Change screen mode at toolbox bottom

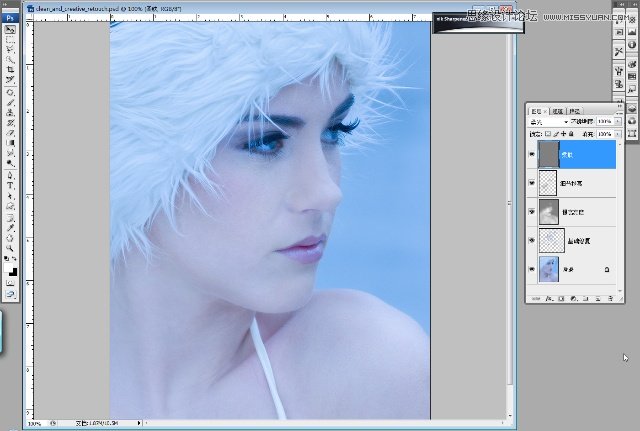click(x=10, y=294)
